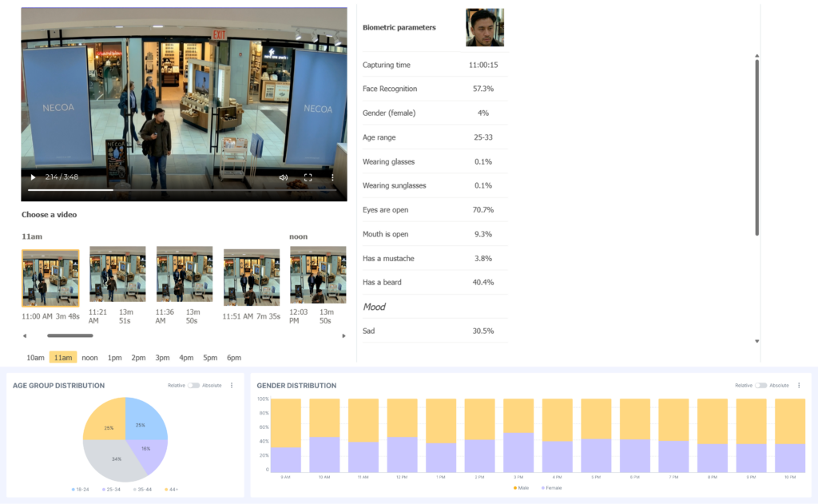Toggle Relative/Absolute in Gender Distribution
Viewport: 818px width, 504px height.
[760, 385]
